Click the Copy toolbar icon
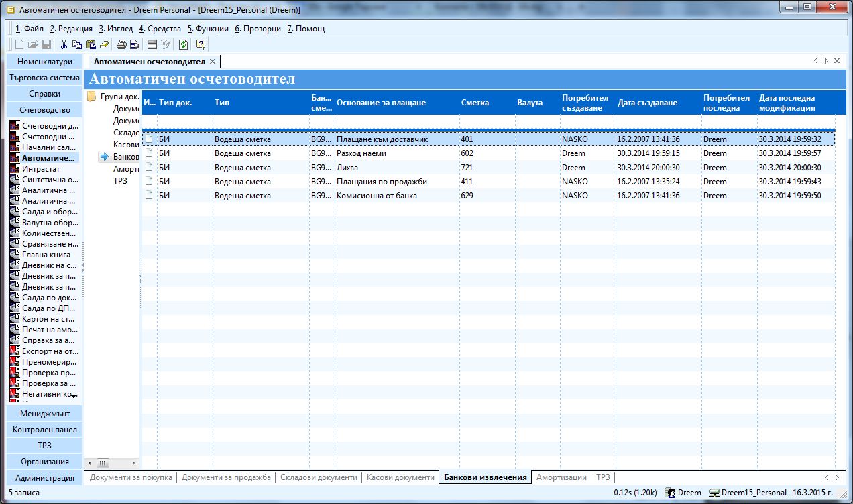Screen dimensions: 853x504 point(77,44)
